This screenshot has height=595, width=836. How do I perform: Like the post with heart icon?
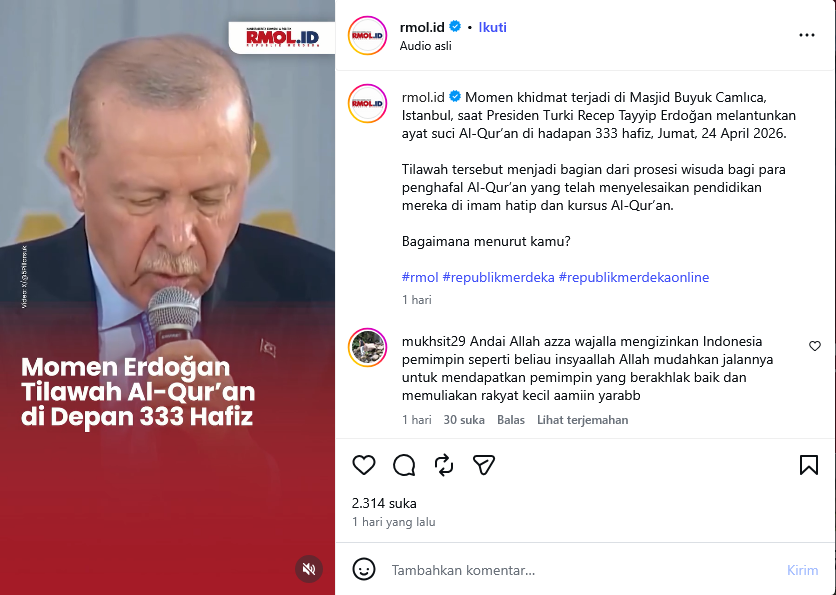click(x=364, y=465)
